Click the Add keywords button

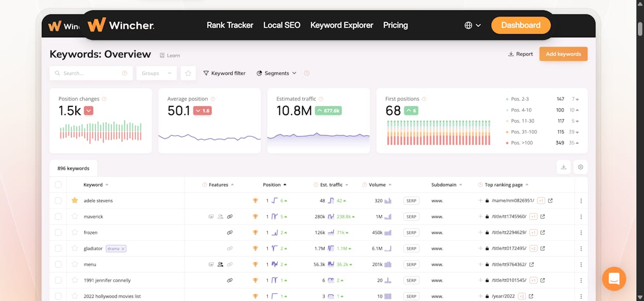point(563,54)
